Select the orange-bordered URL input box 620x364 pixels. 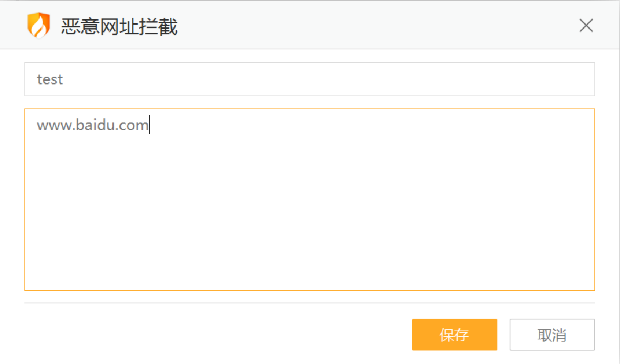coord(309,200)
